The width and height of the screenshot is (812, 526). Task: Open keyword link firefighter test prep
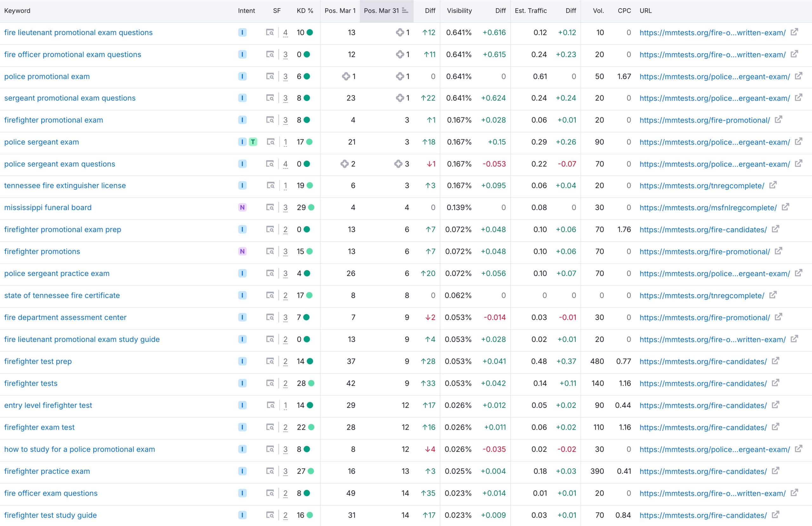tap(38, 361)
